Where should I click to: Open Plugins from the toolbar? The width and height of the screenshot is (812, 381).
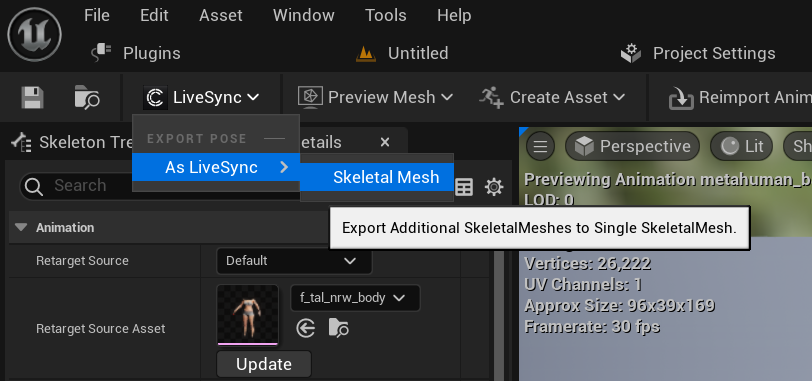point(136,53)
